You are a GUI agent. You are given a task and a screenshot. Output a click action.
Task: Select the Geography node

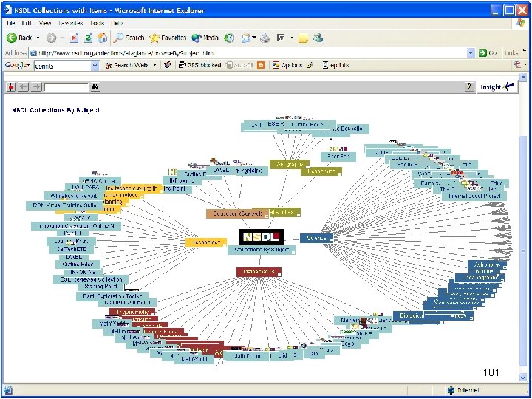pyautogui.click(x=290, y=164)
